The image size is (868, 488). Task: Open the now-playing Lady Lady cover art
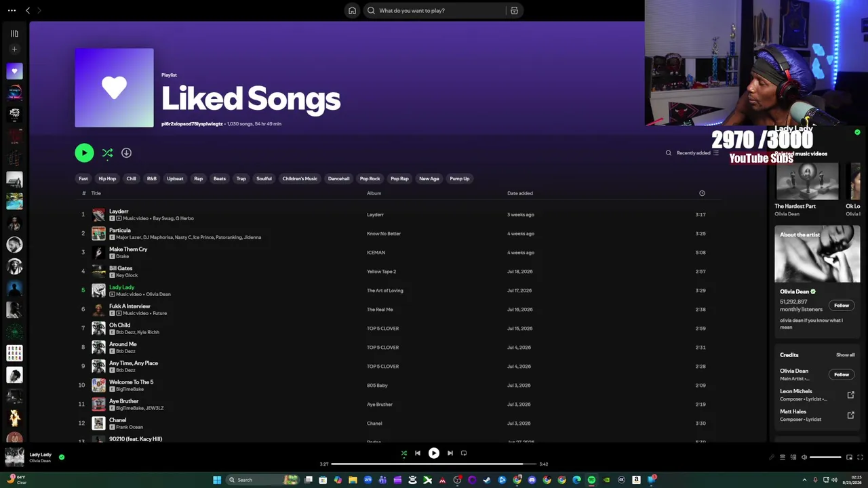click(14, 457)
